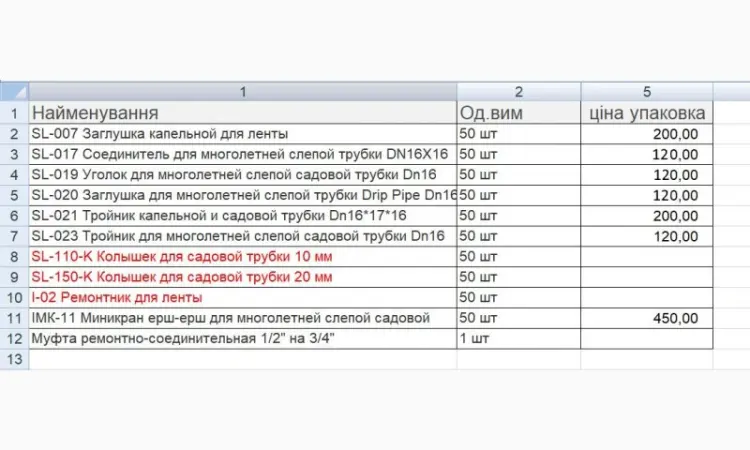The height and width of the screenshot is (450, 750).
Task: Select column header 2
Action: coord(519,91)
